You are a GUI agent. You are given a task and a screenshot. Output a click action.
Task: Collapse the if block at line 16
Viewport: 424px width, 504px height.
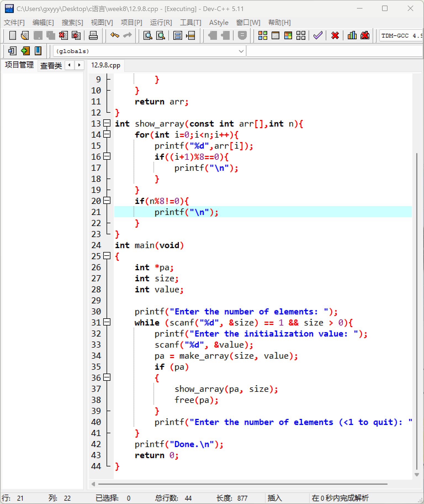click(107, 156)
